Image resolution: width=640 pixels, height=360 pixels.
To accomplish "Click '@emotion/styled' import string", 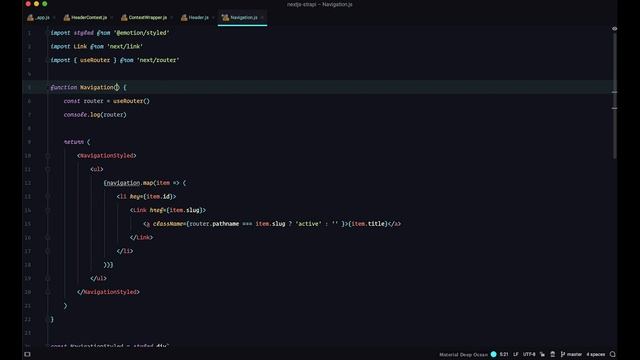I will tap(141, 33).
